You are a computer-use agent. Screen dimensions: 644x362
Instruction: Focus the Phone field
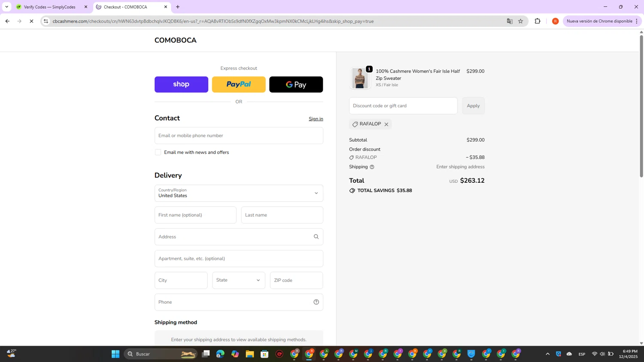tap(239, 302)
